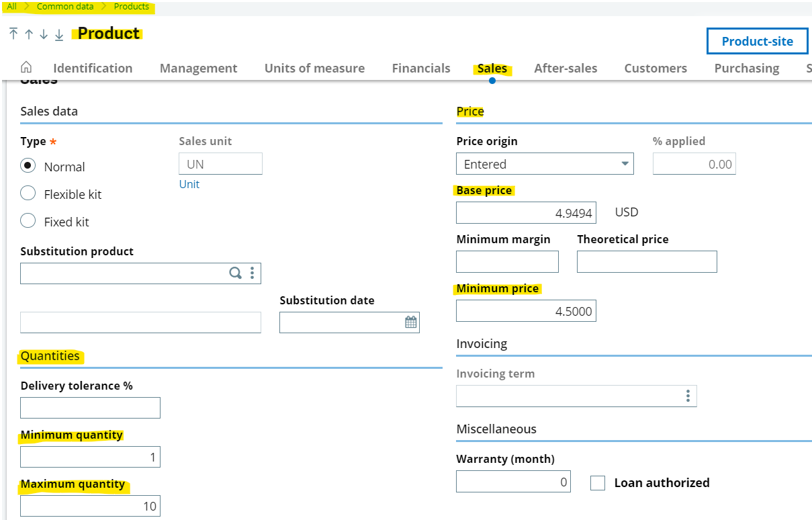Open Substitution product search magnifier
Viewport: 812px width, 520px height.
(235, 273)
